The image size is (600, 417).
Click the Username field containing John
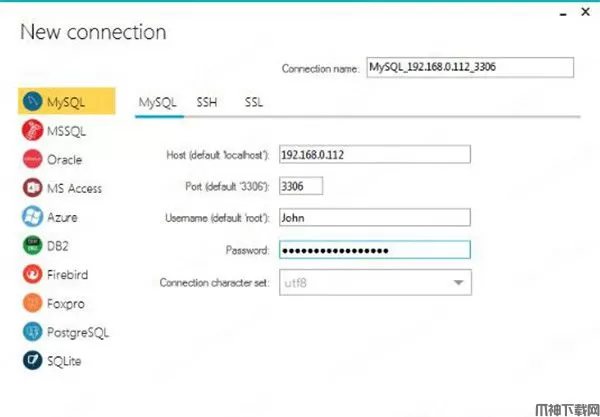click(375, 218)
